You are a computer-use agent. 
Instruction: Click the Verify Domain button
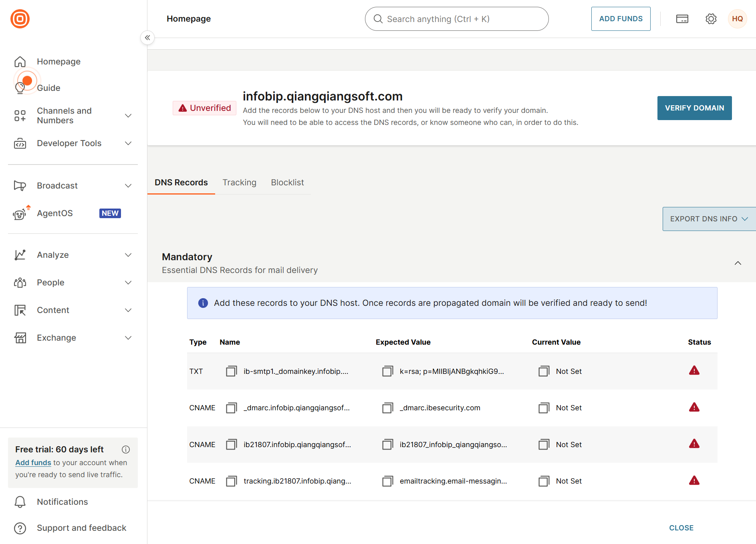(x=694, y=108)
